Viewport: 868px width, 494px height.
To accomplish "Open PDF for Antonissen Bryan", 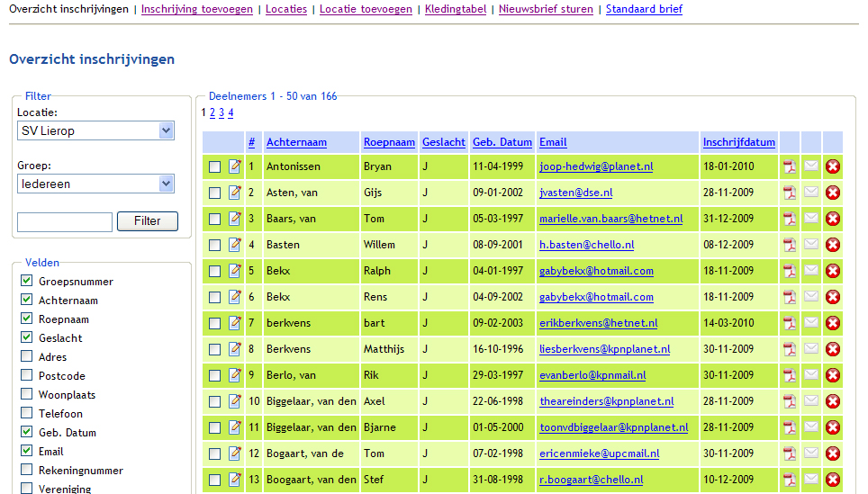I will coord(790,166).
